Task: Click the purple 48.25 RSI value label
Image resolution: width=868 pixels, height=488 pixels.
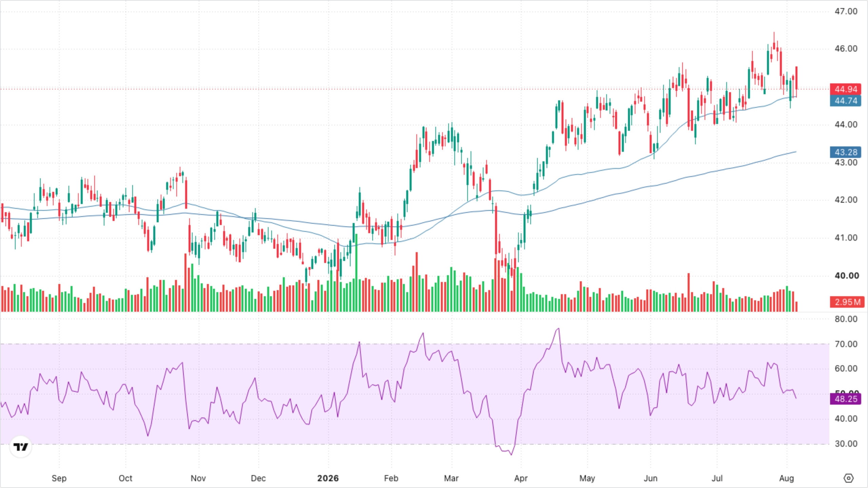Action: pos(846,399)
